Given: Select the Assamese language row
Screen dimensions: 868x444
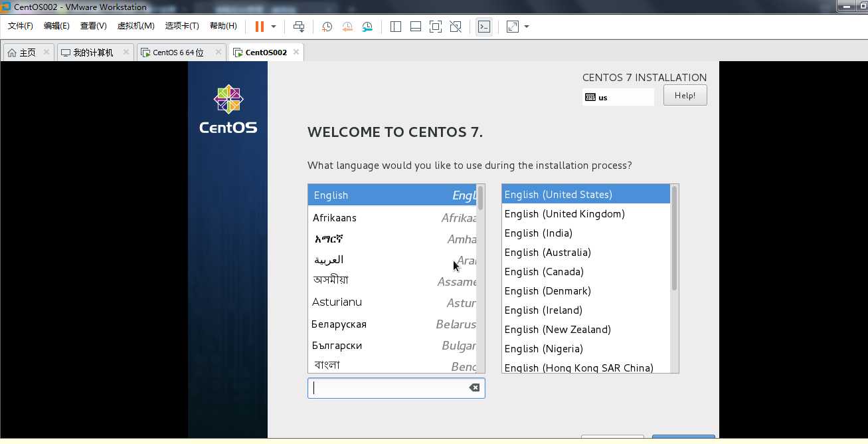Looking at the screenshot, I should click(x=392, y=281).
